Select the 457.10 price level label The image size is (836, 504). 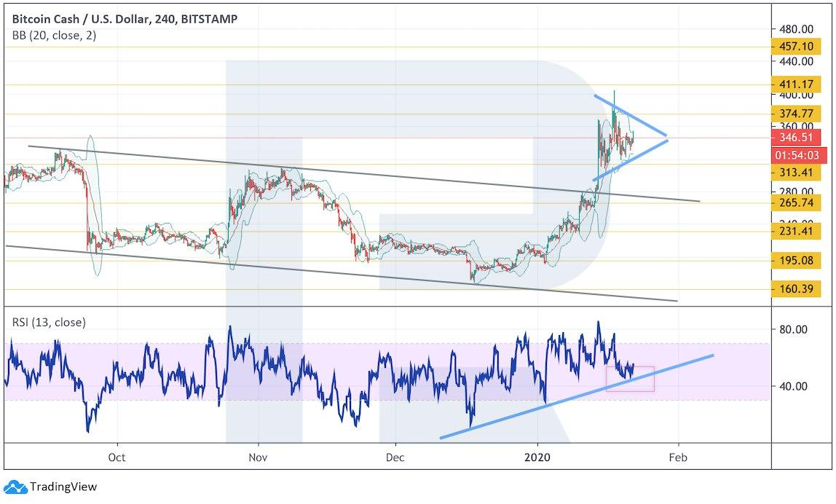(x=797, y=47)
